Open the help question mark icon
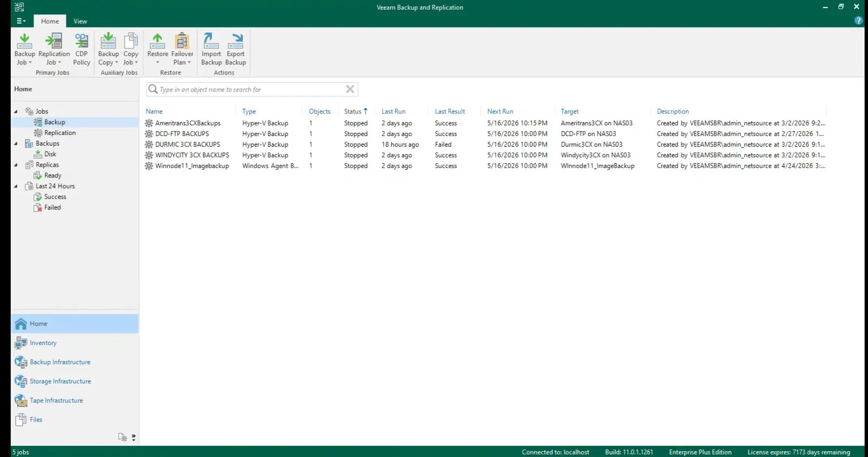The height and width of the screenshot is (457, 868). click(858, 20)
